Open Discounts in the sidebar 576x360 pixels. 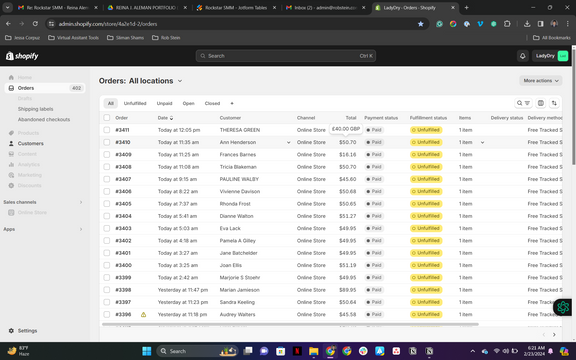29,186
